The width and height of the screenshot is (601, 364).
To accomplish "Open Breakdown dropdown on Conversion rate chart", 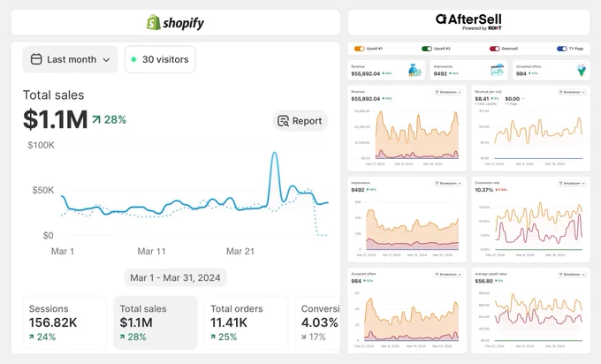I will click(x=572, y=183).
